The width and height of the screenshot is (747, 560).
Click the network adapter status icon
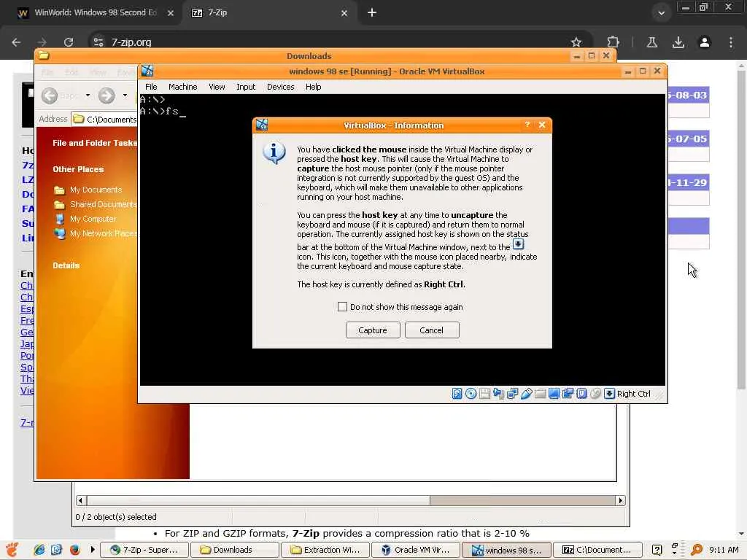coord(512,393)
